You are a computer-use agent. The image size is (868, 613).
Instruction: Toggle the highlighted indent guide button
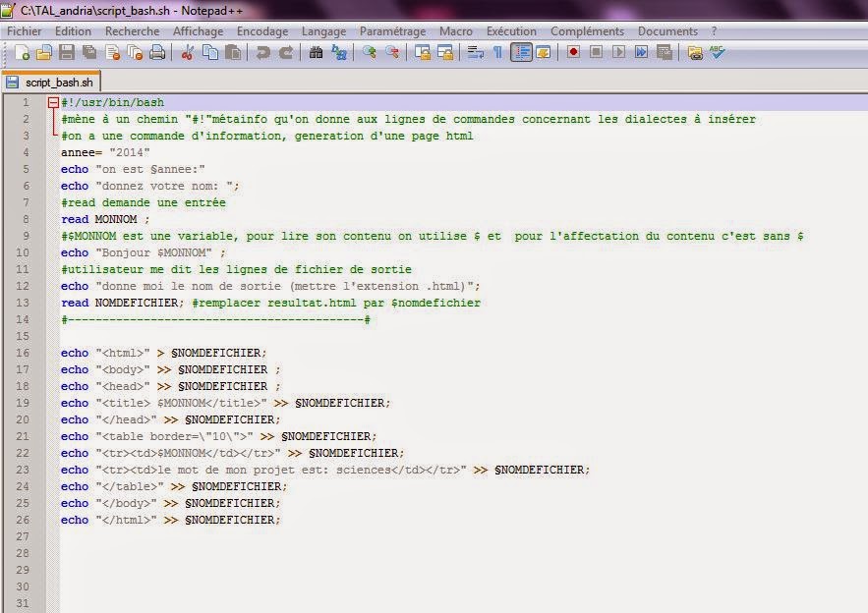[521, 53]
